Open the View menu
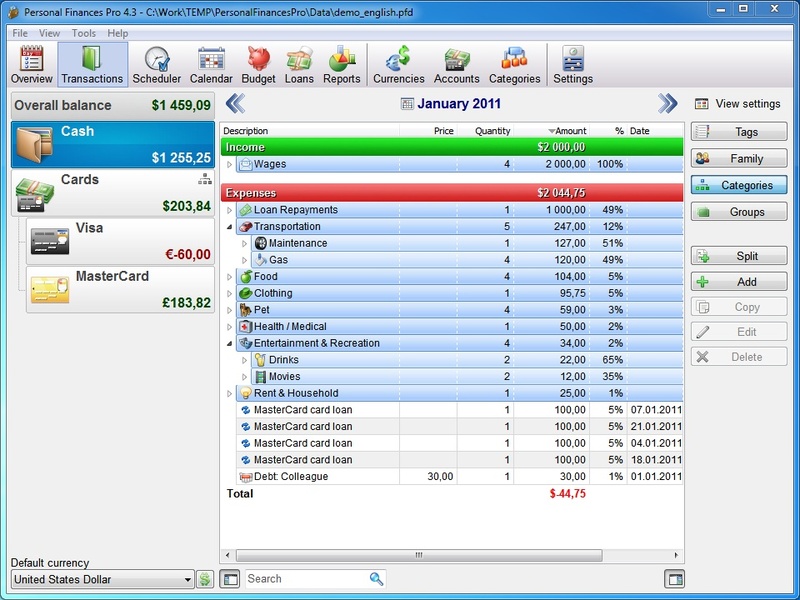The width and height of the screenshot is (800, 600). 49,33
